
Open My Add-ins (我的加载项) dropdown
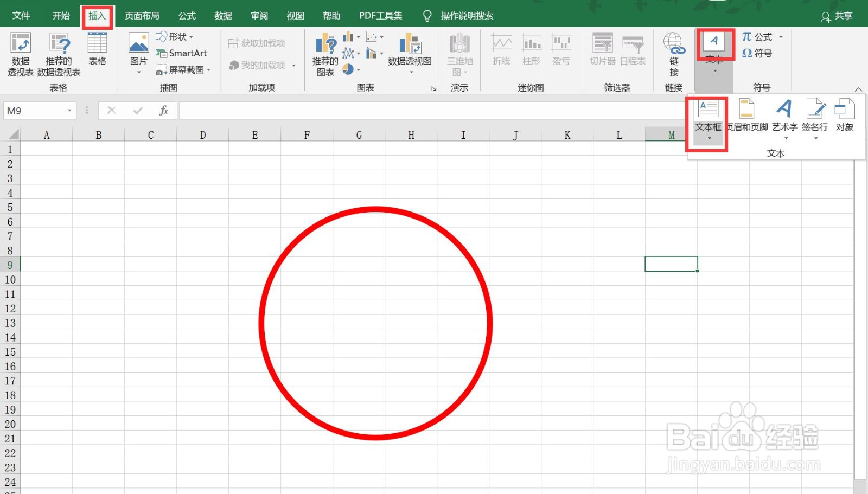tap(263, 65)
